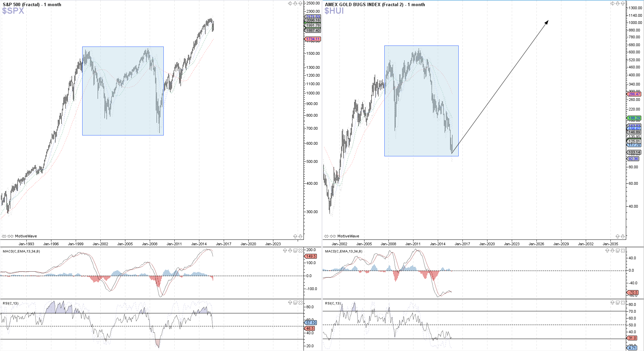Click the red 1734.11 price tag on the S&P axis
Screen dimensions: 644x351
pos(312,39)
